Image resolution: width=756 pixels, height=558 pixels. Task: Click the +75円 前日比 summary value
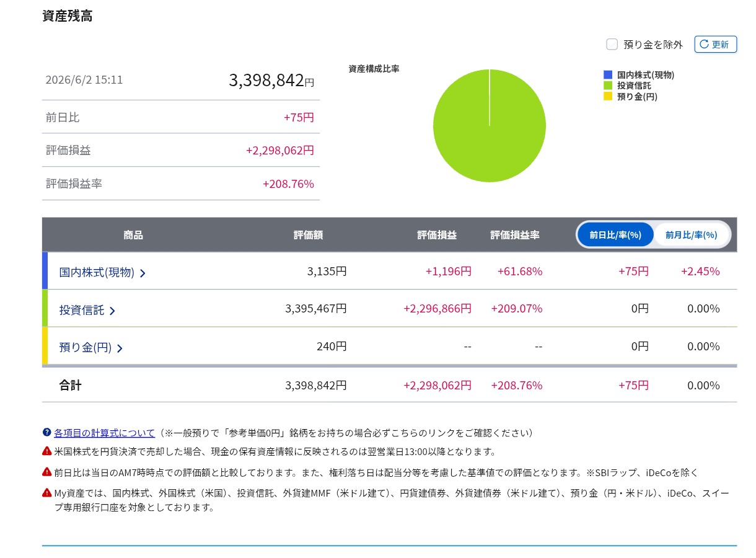pyautogui.click(x=299, y=117)
